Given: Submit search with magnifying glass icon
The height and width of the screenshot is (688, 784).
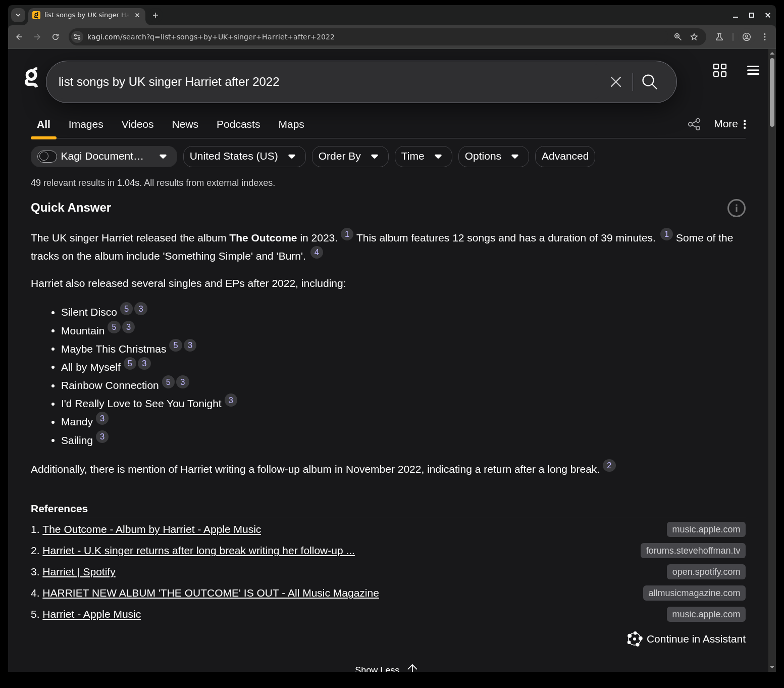Looking at the screenshot, I should pos(650,82).
